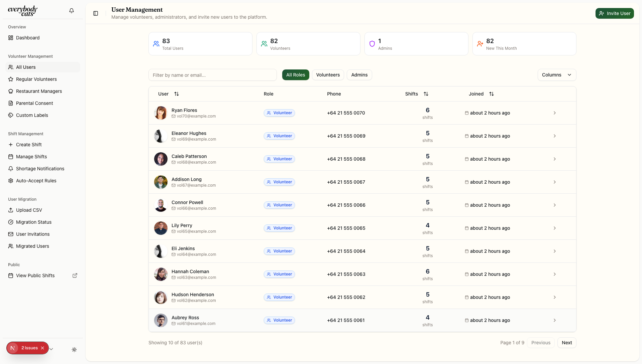Click the notification bell beside the logo
The image size is (642, 364).
point(71,10)
